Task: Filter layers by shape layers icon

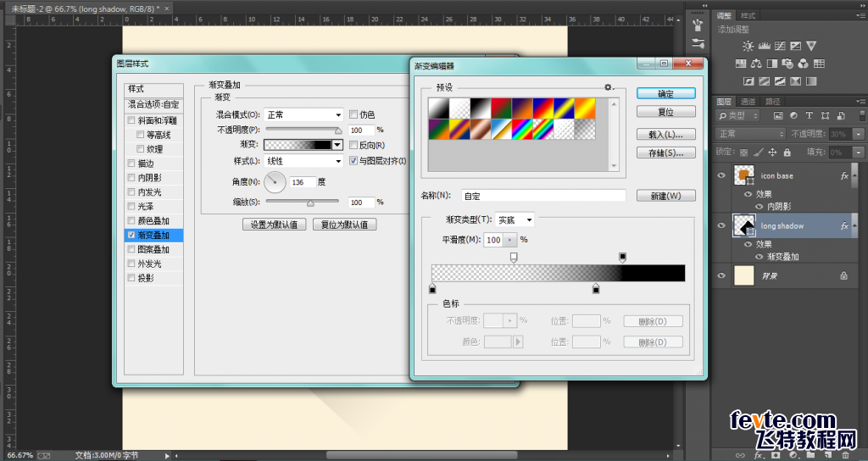Action: point(826,115)
